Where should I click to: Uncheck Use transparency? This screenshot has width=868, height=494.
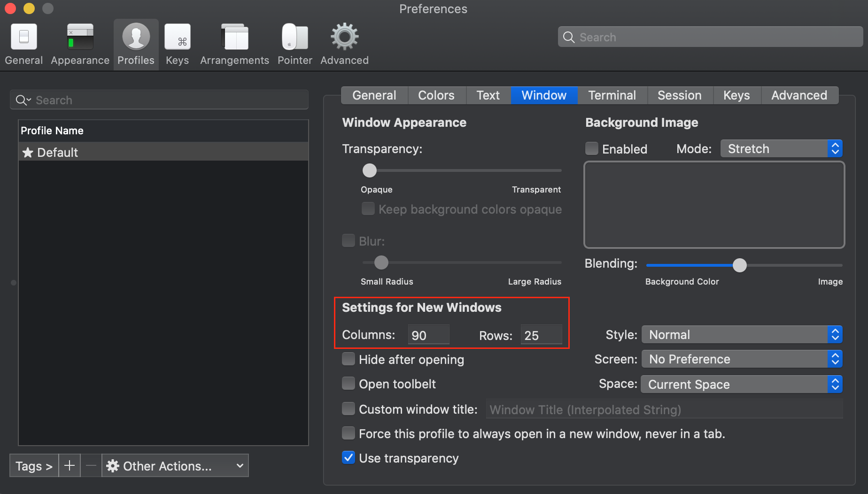pos(349,458)
